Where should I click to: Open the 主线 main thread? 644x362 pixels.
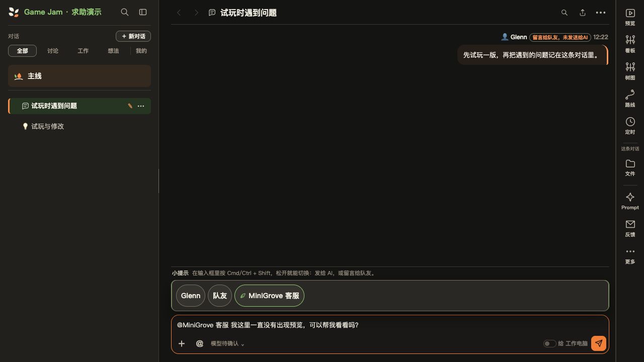[x=79, y=76]
